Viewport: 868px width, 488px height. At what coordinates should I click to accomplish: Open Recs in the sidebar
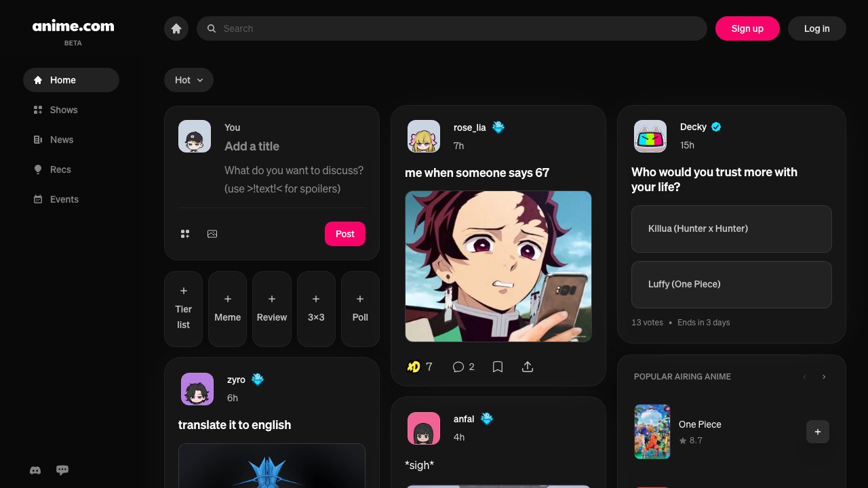tap(71, 169)
